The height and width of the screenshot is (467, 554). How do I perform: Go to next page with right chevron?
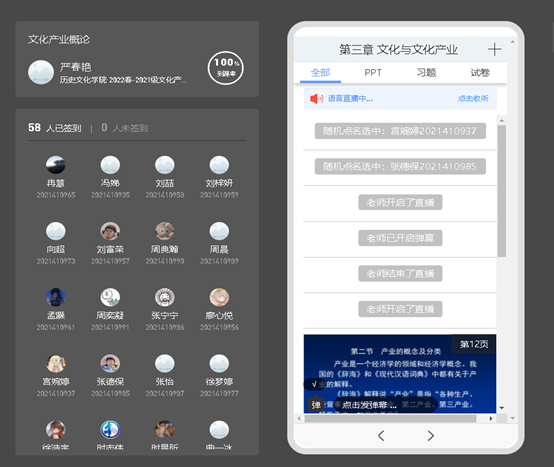(430, 436)
